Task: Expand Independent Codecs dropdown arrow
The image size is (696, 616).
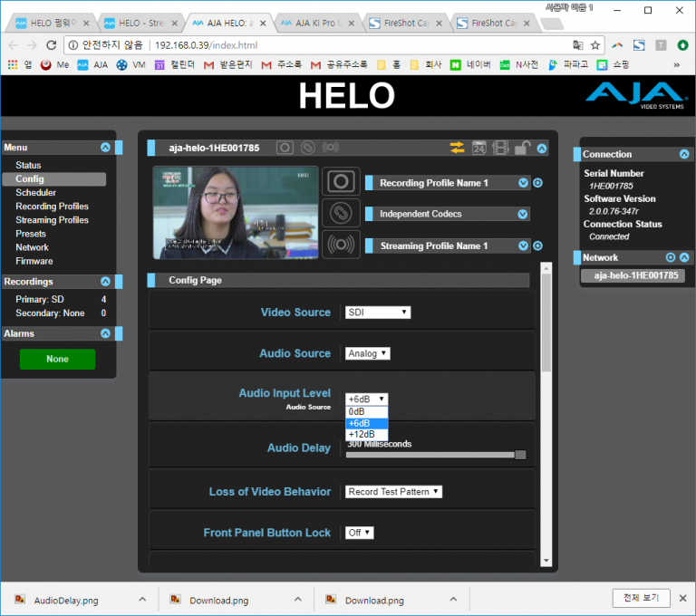Action: click(523, 215)
